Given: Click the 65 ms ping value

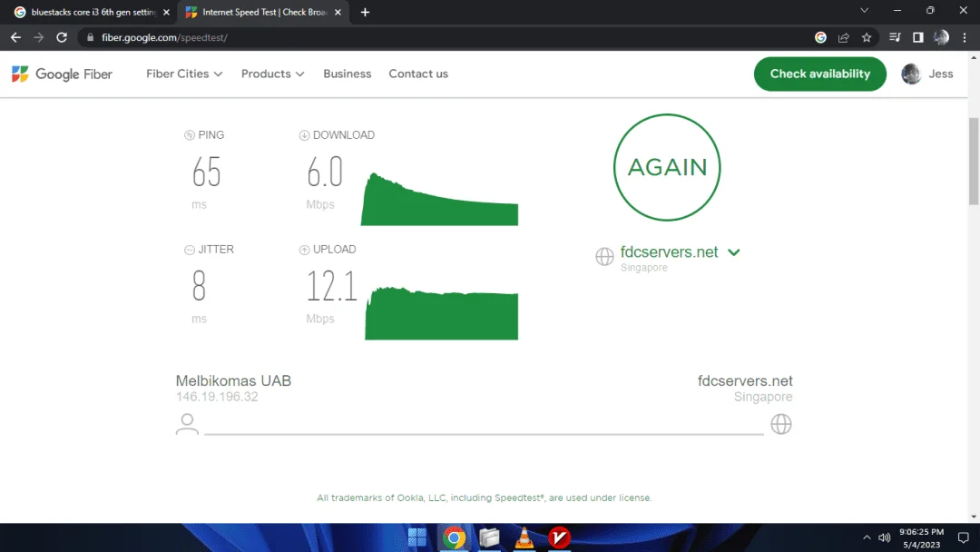Looking at the screenshot, I should [x=206, y=172].
